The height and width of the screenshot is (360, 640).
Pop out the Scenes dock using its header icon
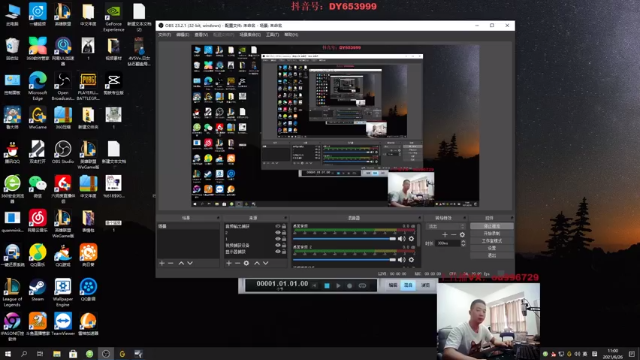point(218,218)
